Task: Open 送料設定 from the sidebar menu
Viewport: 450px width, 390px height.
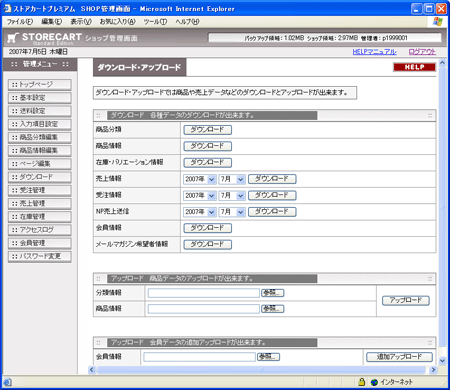Action: 40,111
